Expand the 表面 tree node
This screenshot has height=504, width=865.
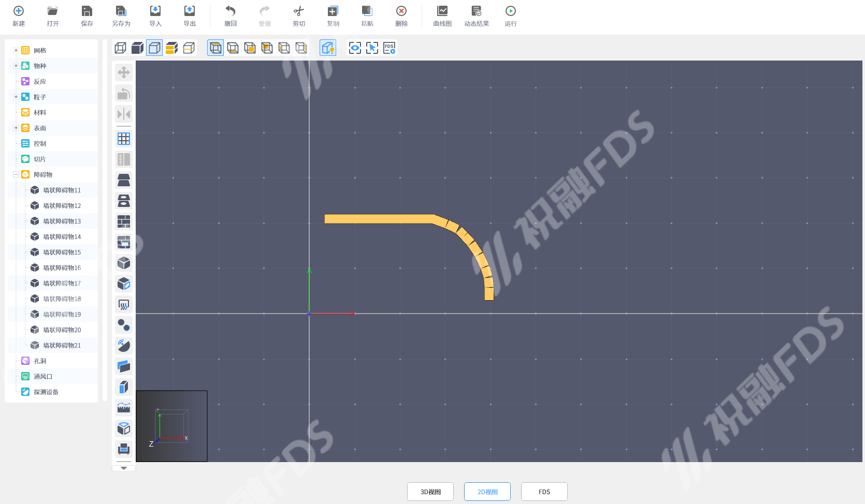pos(16,128)
